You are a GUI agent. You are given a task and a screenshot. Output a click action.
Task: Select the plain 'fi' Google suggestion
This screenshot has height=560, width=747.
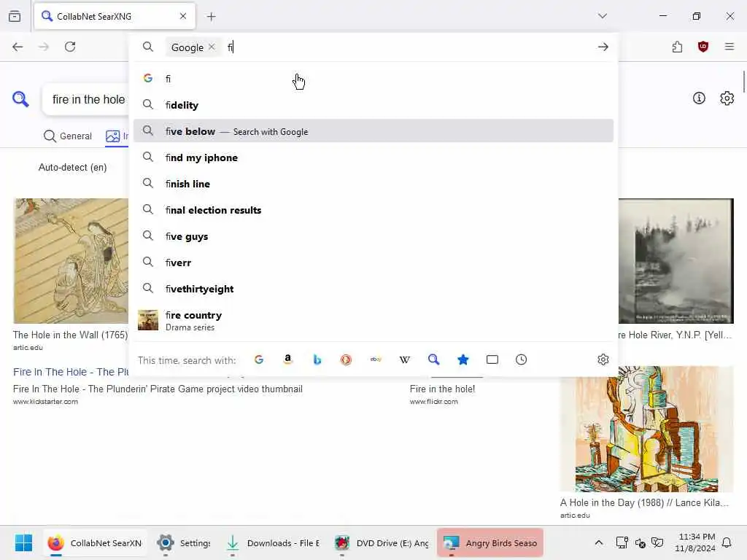click(x=373, y=79)
